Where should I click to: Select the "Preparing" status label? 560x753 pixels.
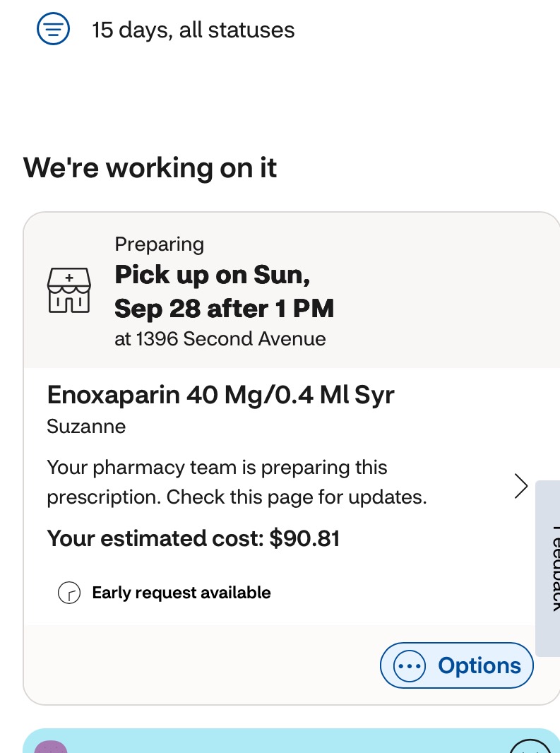click(159, 244)
